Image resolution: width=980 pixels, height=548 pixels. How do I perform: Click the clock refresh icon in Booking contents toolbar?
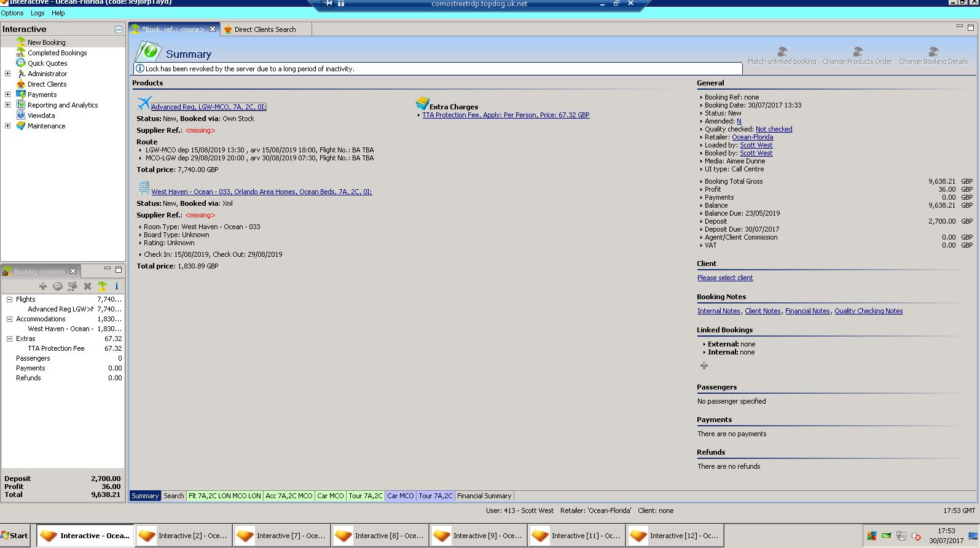(58, 286)
